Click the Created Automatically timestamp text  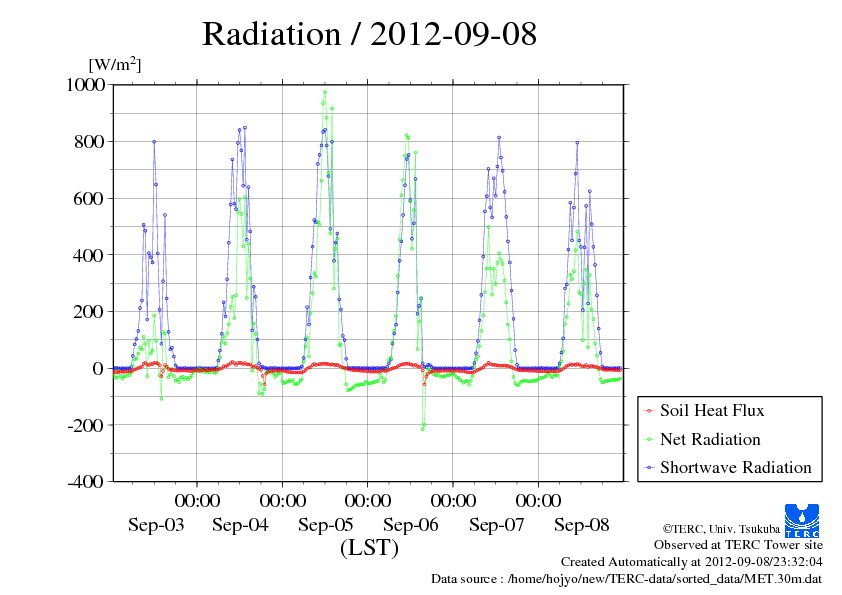click(x=692, y=562)
